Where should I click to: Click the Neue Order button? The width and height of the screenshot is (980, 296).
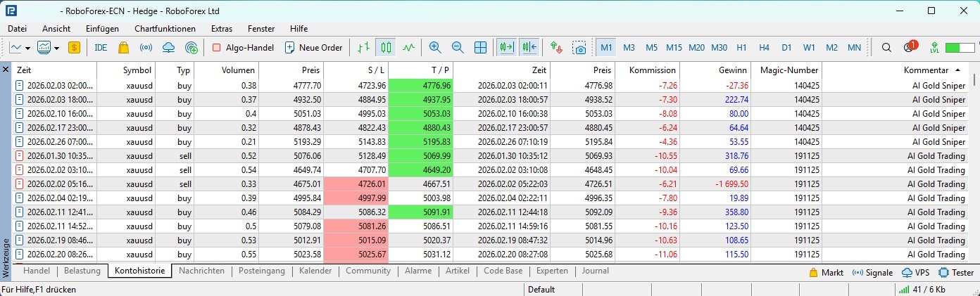(x=313, y=48)
